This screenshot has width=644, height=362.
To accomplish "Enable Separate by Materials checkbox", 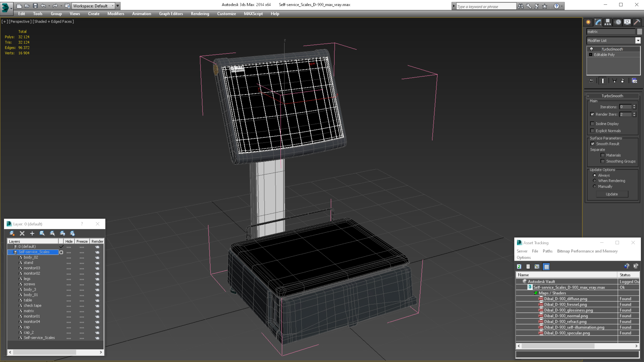I will (602, 155).
